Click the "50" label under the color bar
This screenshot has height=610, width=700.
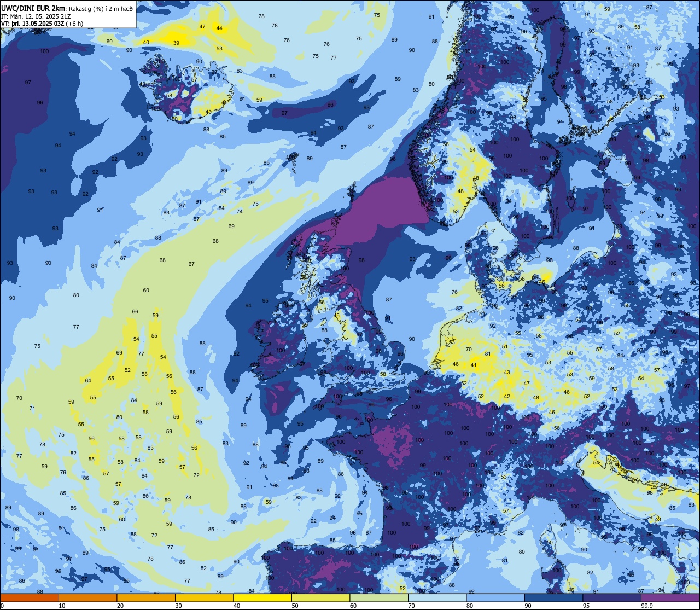[295, 606]
